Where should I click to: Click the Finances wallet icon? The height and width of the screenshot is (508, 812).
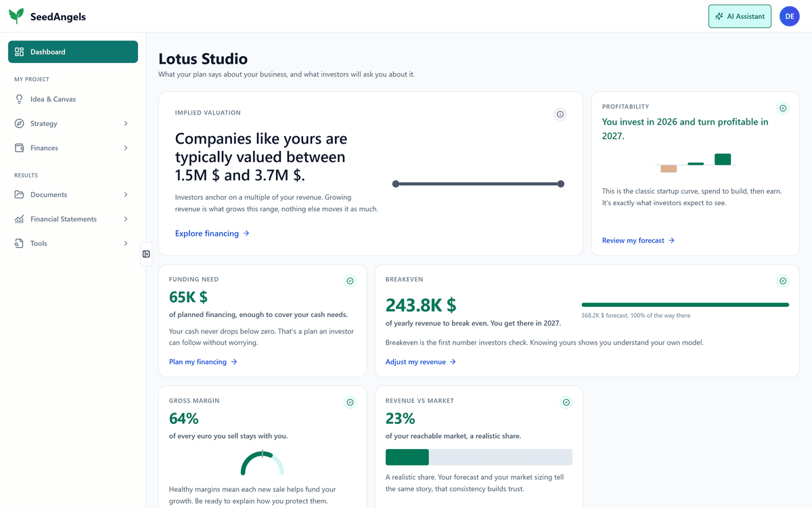pyautogui.click(x=19, y=148)
